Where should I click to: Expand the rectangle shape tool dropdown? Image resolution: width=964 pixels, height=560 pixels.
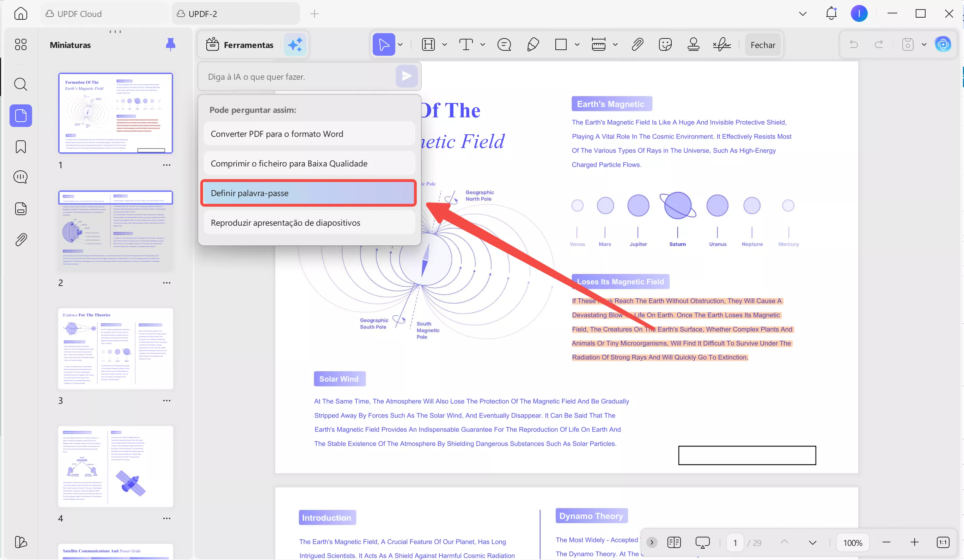pyautogui.click(x=577, y=45)
